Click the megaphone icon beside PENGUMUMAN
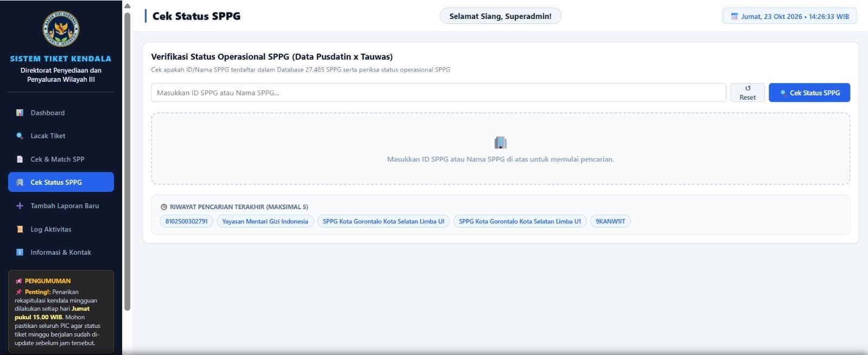The width and height of the screenshot is (868, 355). tap(18, 281)
